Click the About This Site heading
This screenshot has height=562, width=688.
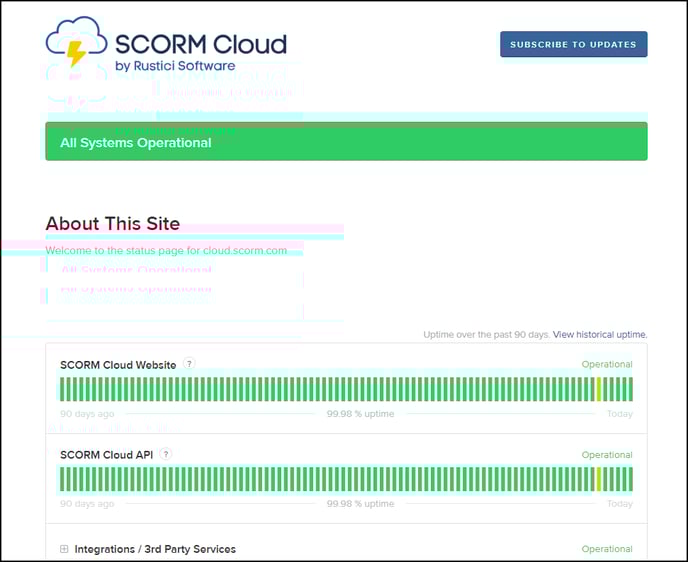pos(113,223)
